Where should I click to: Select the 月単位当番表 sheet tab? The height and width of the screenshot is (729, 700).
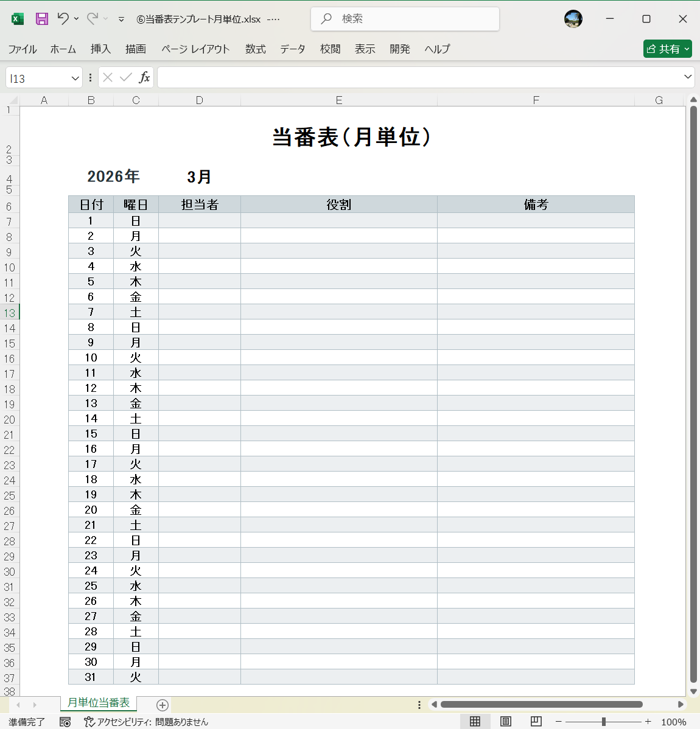pyautogui.click(x=97, y=703)
